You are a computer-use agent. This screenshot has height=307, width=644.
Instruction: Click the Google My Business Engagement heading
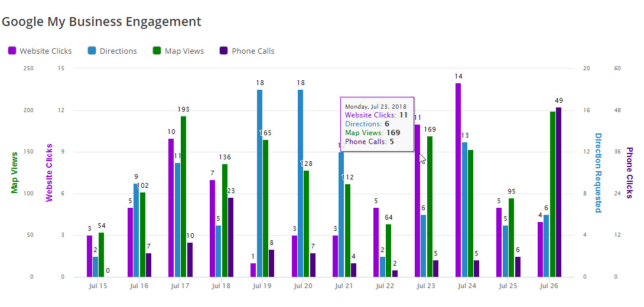click(x=101, y=22)
